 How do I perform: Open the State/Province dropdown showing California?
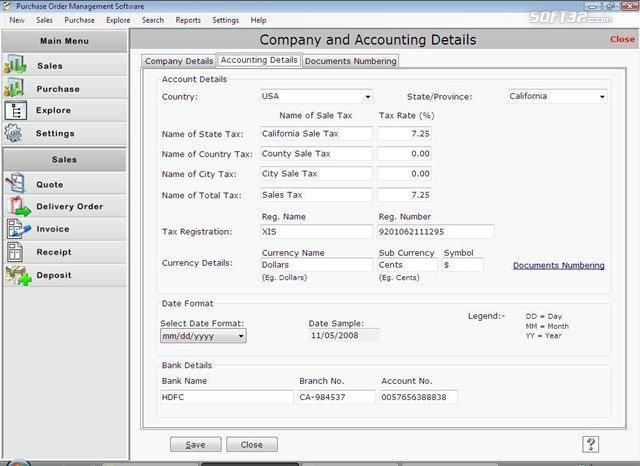557,96
